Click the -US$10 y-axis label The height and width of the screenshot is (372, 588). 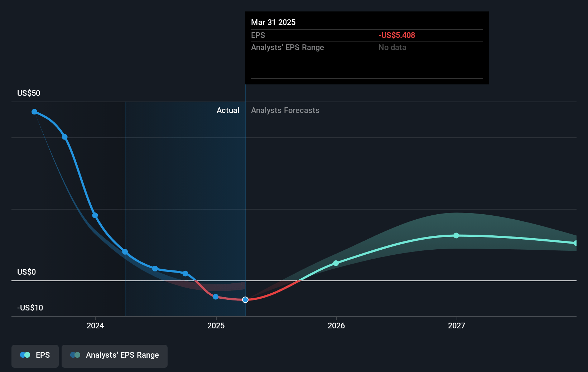(30, 308)
